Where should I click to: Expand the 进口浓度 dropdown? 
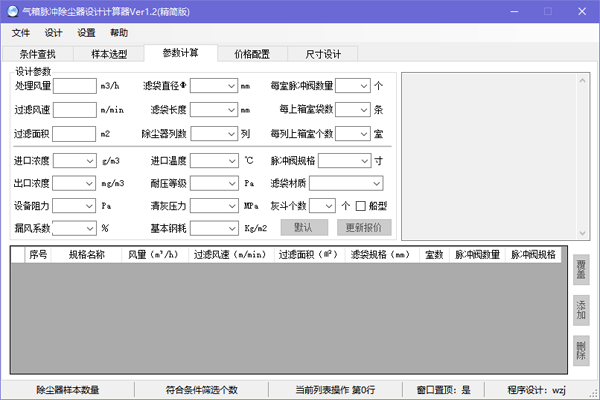[74, 161]
